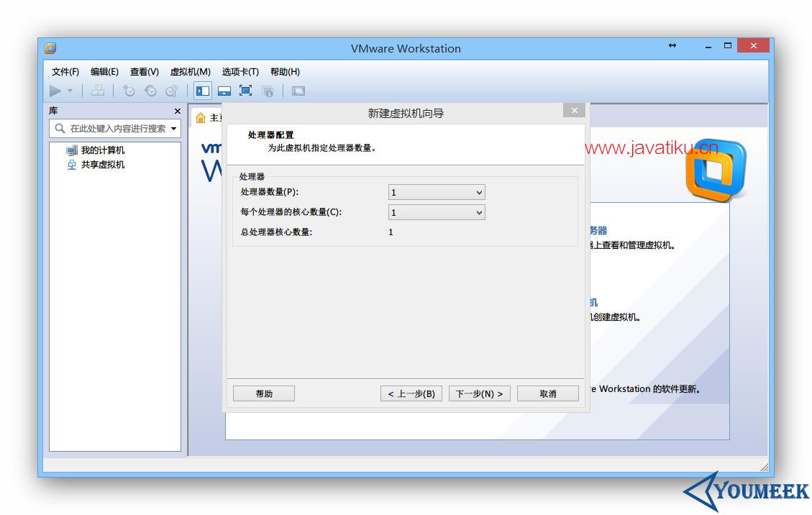Select 我的计算机 in library tree
Viewport: 812px width, 515px height.
point(103,150)
